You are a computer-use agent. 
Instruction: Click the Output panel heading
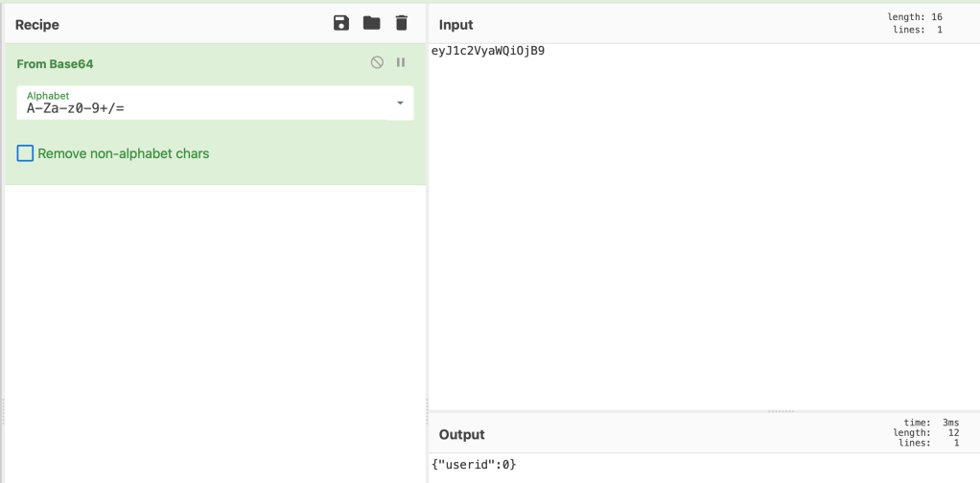point(461,434)
